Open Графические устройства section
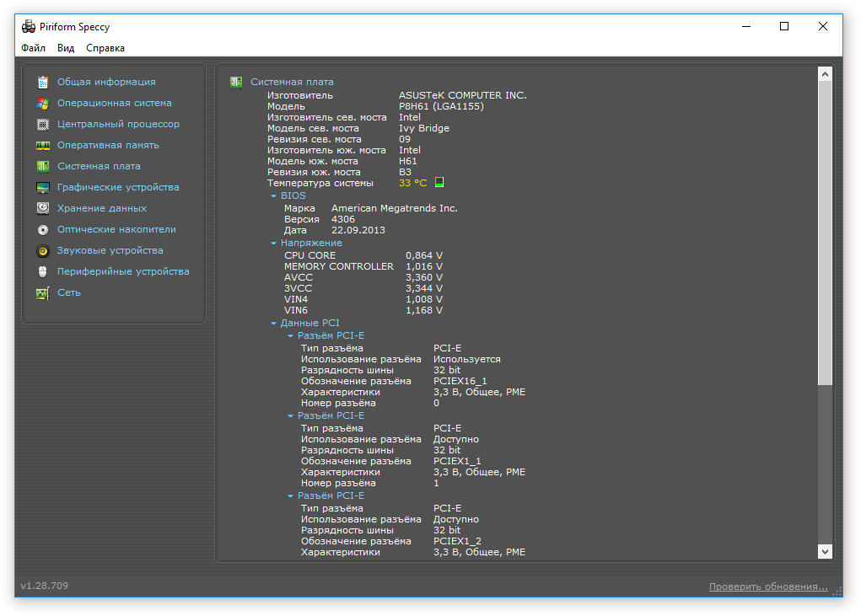Screen dimensions: 861x616 [x=118, y=187]
